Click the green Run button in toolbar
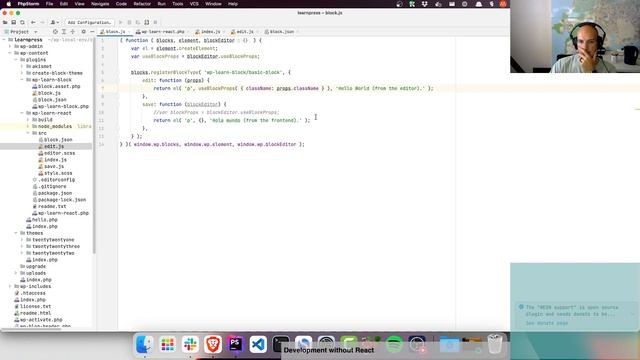Viewport: 640px width, 360px height. 120,22
